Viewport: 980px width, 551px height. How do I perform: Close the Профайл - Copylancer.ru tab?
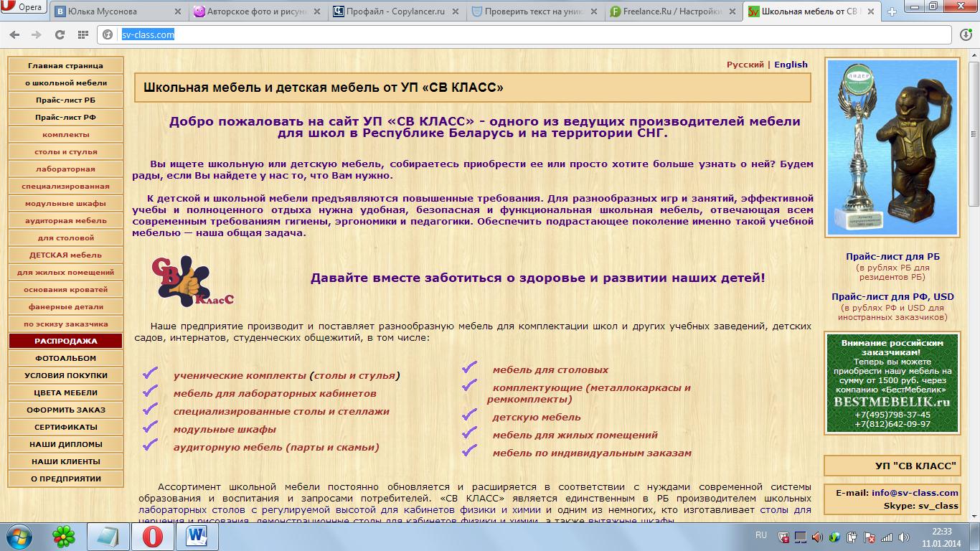[x=453, y=11]
